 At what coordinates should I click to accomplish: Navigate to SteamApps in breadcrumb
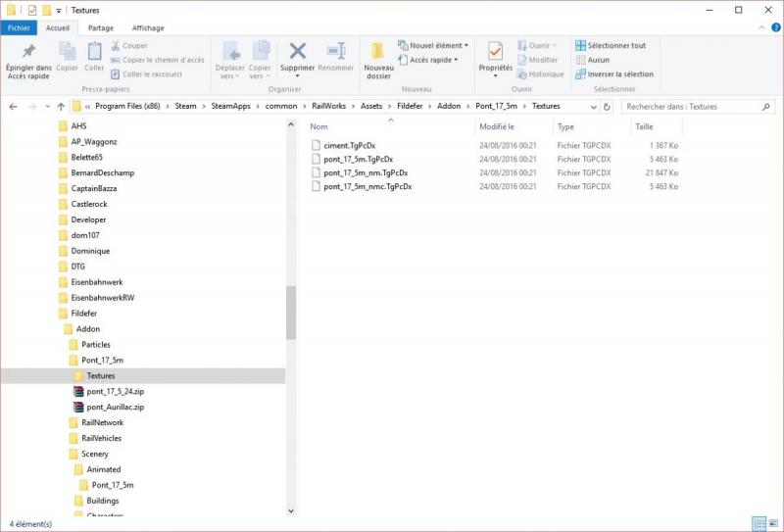point(230,106)
